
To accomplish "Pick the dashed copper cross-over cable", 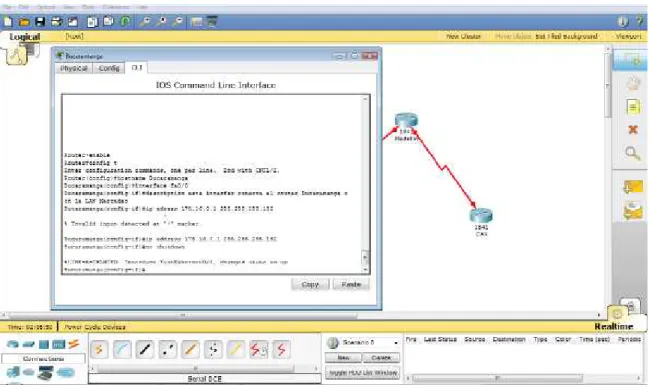I will [x=168, y=350].
